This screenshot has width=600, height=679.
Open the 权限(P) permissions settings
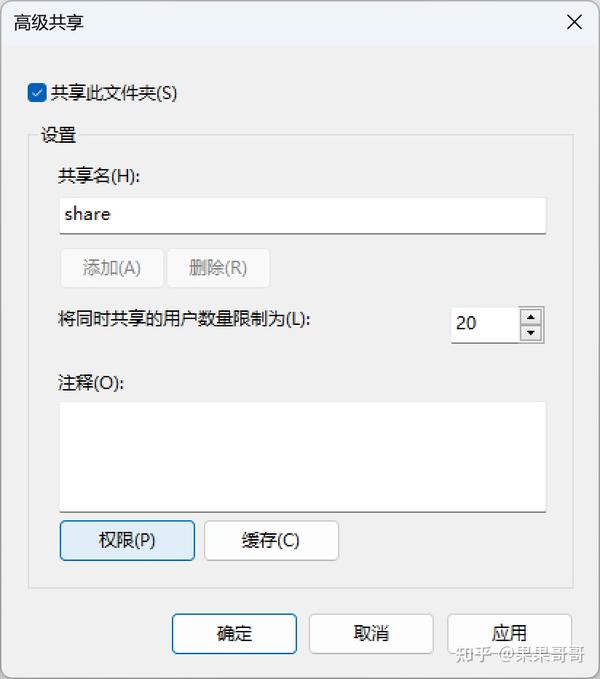pos(127,540)
